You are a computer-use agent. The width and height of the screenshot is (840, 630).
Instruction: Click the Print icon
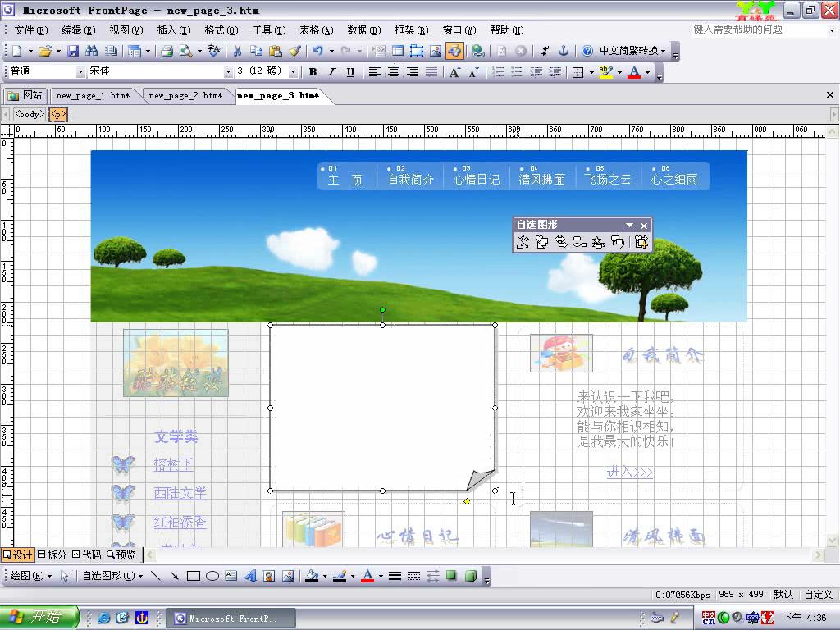click(x=167, y=51)
